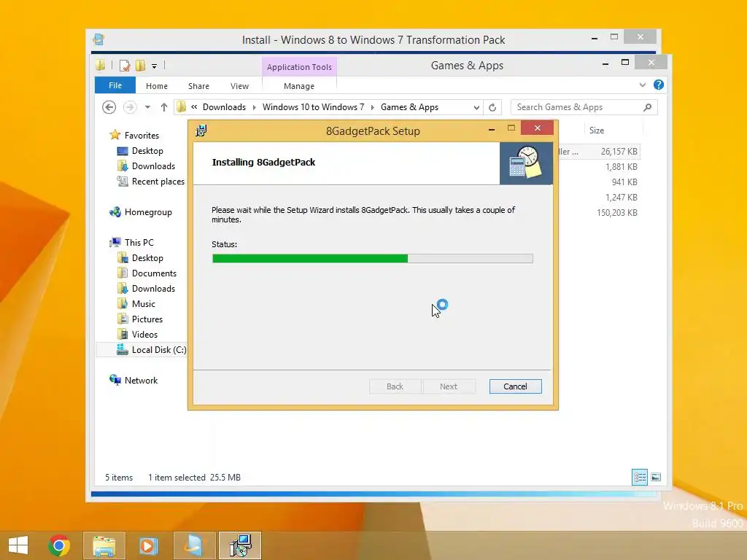Click the Games & Apps breadcrumb
The height and width of the screenshot is (560, 747).
[409, 107]
